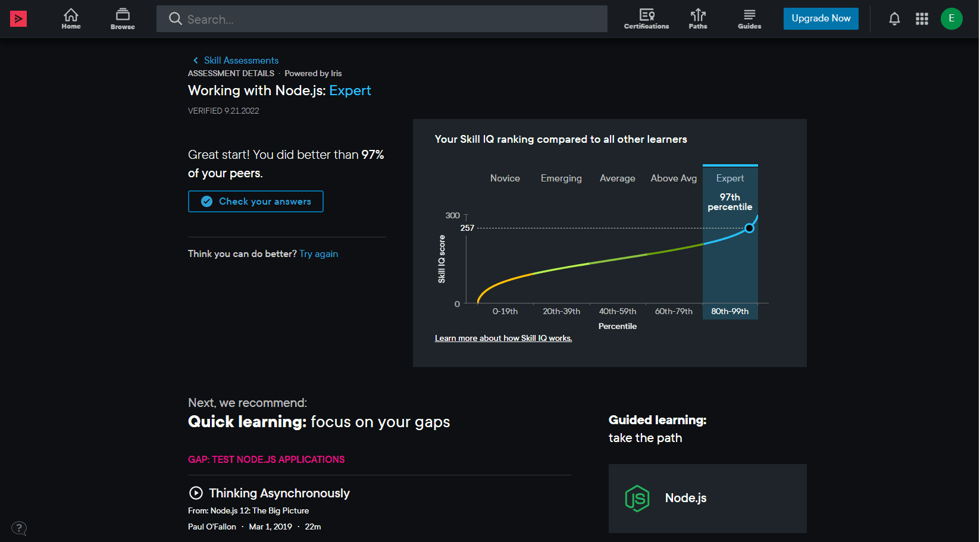This screenshot has width=980, height=542.
Task: Open the Guides menu item
Action: pyautogui.click(x=749, y=18)
